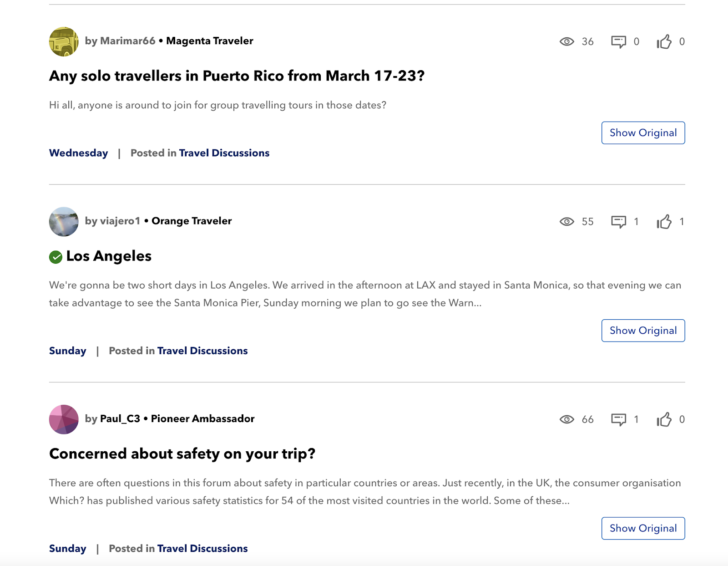
Task: Like the safety post by Paul_C3
Action: (x=664, y=419)
